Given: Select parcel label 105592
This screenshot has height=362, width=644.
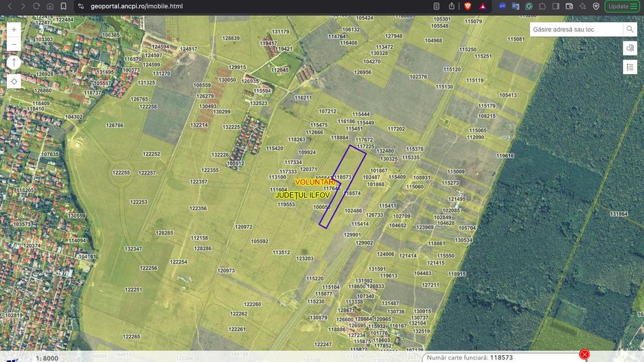Looking at the screenshot, I should (259, 241).
